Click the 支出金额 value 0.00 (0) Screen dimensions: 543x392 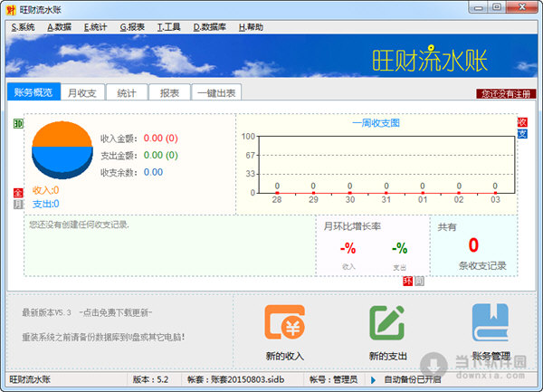point(161,155)
